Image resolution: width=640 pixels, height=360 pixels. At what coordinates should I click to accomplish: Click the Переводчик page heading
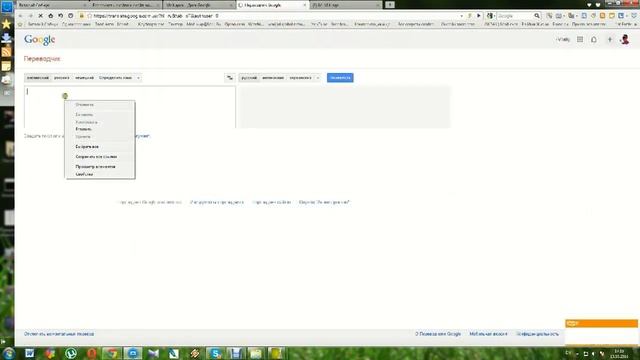(x=42, y=59)
